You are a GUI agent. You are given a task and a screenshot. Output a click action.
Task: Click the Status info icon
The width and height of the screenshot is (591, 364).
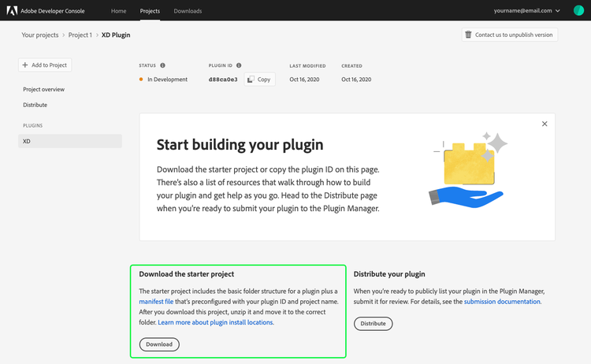163,65
